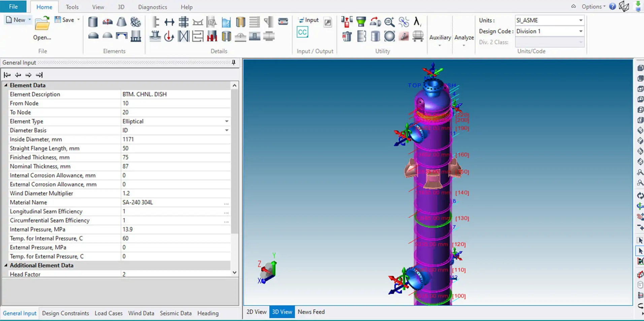Add saddle supports detail

[198, 22]
